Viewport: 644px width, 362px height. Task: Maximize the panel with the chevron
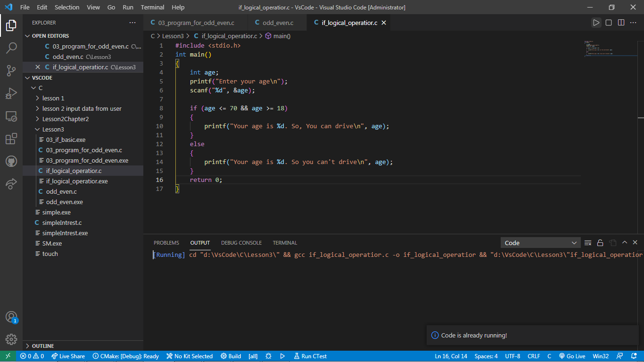[x=624, y=242]
